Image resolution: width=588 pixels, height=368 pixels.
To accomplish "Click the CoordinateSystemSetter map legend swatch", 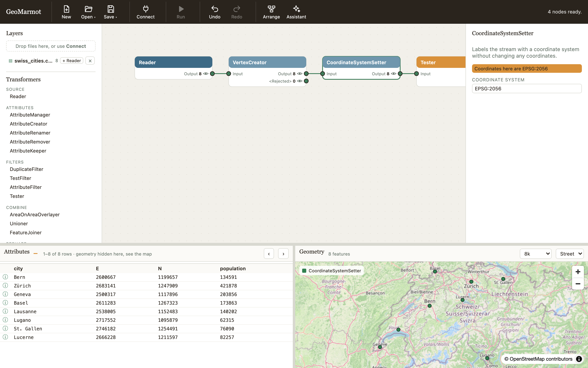I will pos(304,271).
